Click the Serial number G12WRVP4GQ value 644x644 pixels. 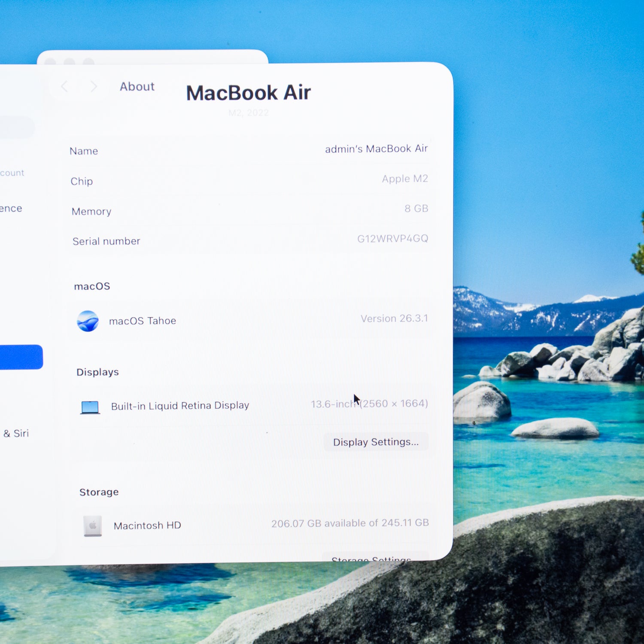click(x=394, y=238)
